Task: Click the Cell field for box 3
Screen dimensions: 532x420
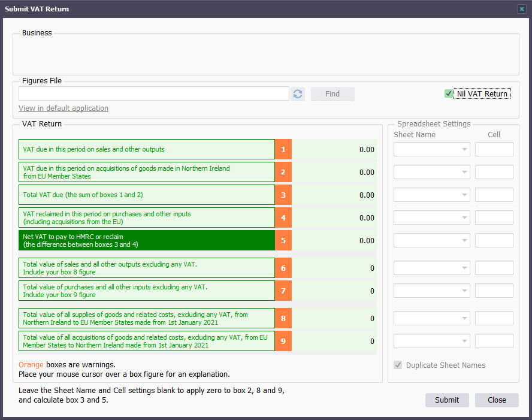Action: (494, 195)
